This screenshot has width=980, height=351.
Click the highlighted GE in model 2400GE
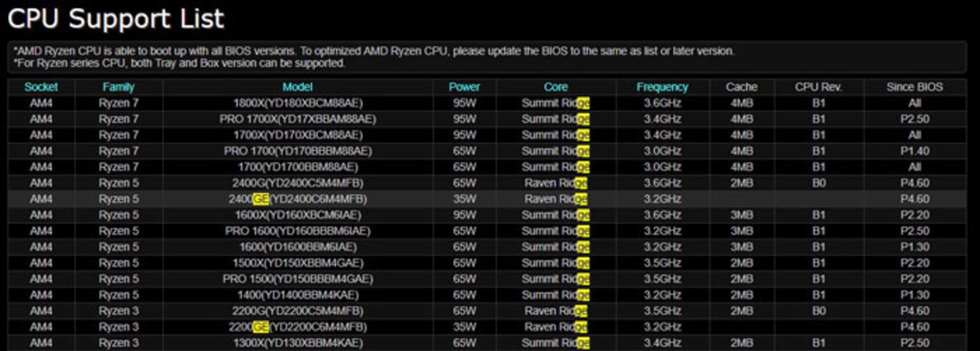coord(261,199)
